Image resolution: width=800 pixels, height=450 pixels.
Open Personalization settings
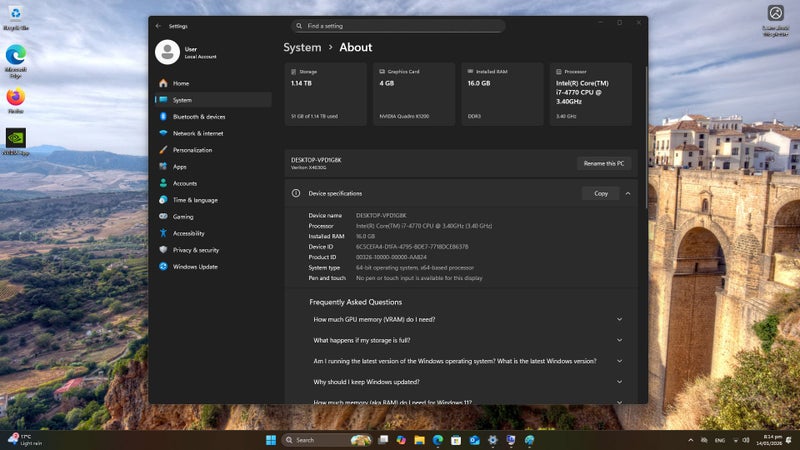213,150
